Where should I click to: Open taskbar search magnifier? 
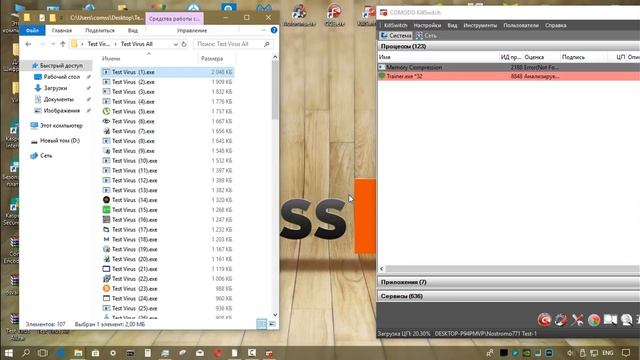coord(26,353)
